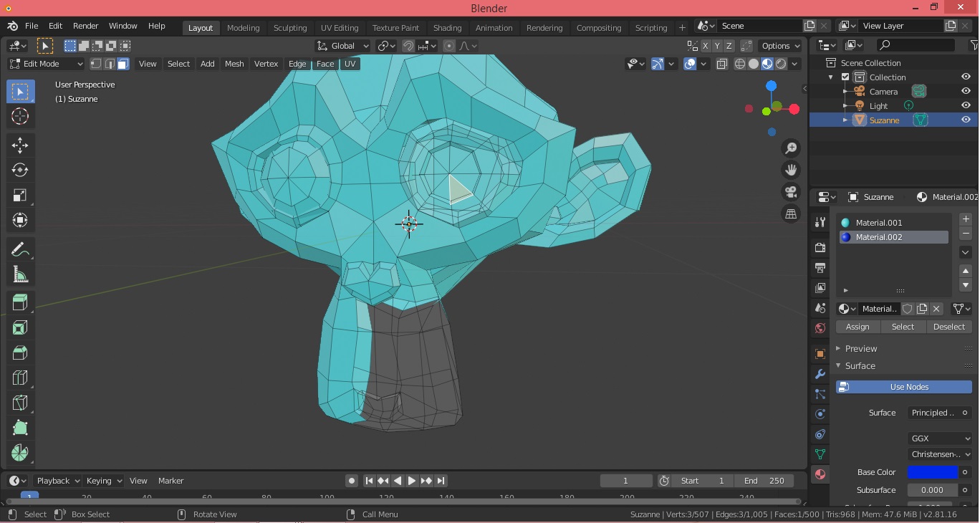Activate the Extrude Region tool

coord(20,302)
